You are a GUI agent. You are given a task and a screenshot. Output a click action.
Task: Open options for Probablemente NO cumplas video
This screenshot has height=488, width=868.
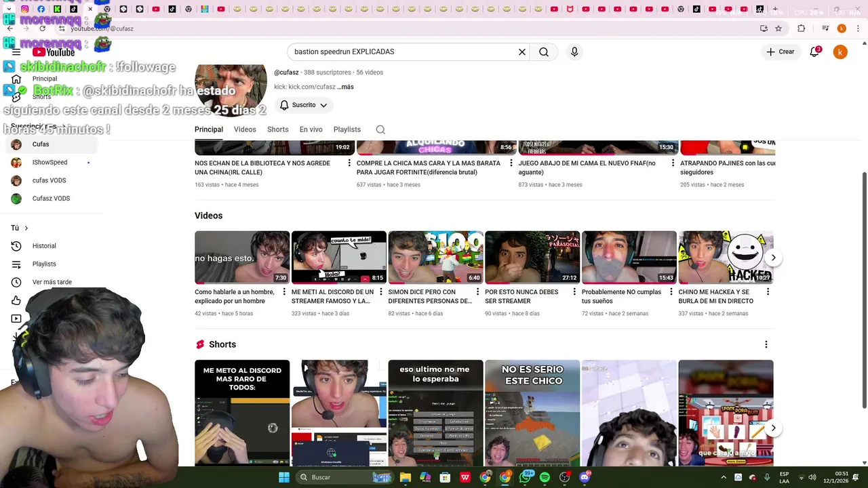671,292
